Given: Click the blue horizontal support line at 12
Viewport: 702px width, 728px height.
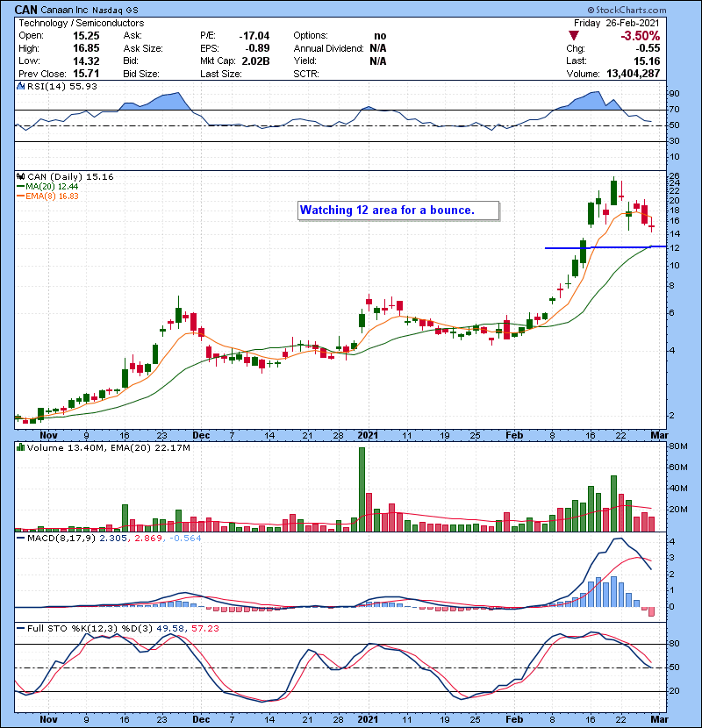Looking at the screenshot, I should point(605,247).
